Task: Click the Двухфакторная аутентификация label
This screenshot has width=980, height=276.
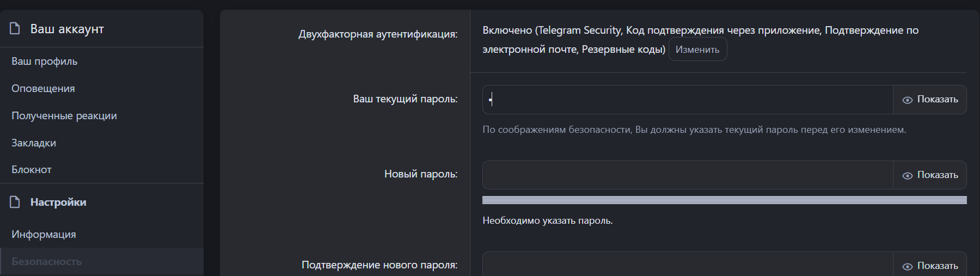Action: pos(378,34)
